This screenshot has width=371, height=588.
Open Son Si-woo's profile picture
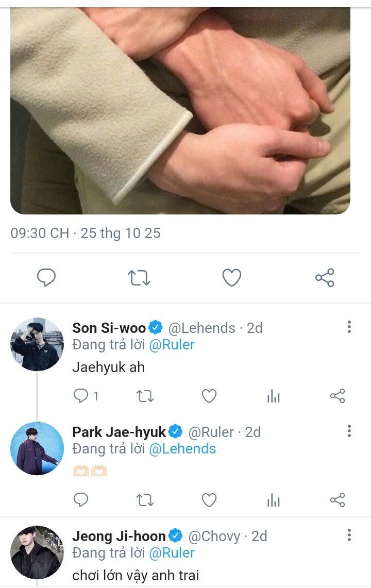point(37,344)
